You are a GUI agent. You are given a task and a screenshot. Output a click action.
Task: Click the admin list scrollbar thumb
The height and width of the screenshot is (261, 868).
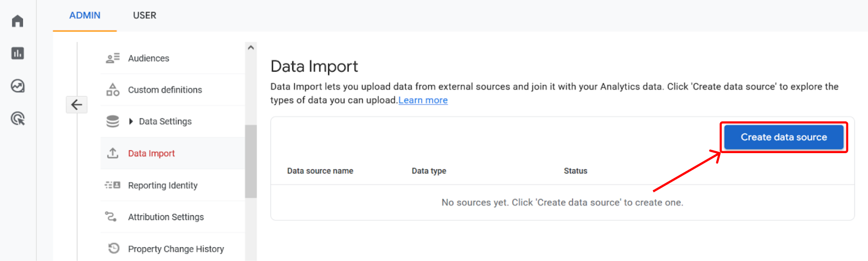[x=250, y=161]
